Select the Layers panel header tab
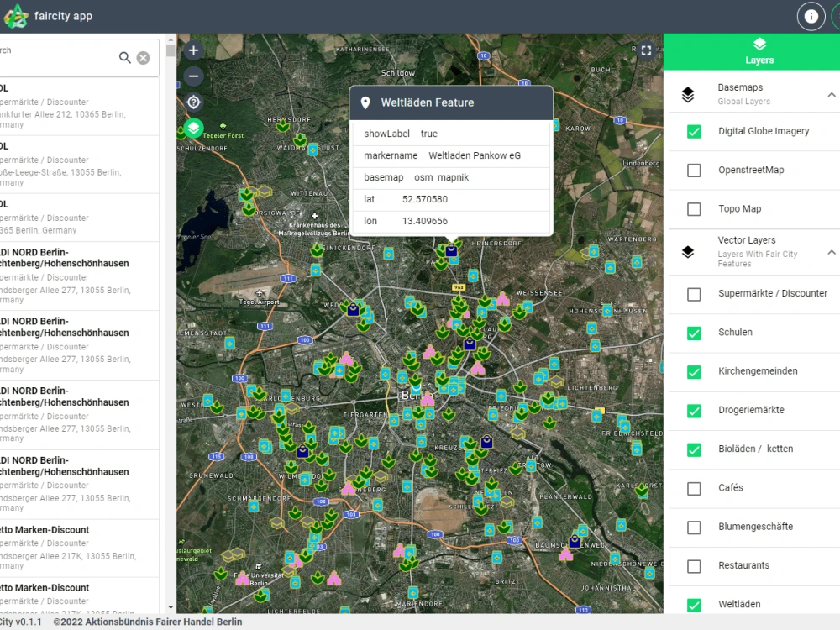This screenshot has width=840, height=630. [759, 51]
